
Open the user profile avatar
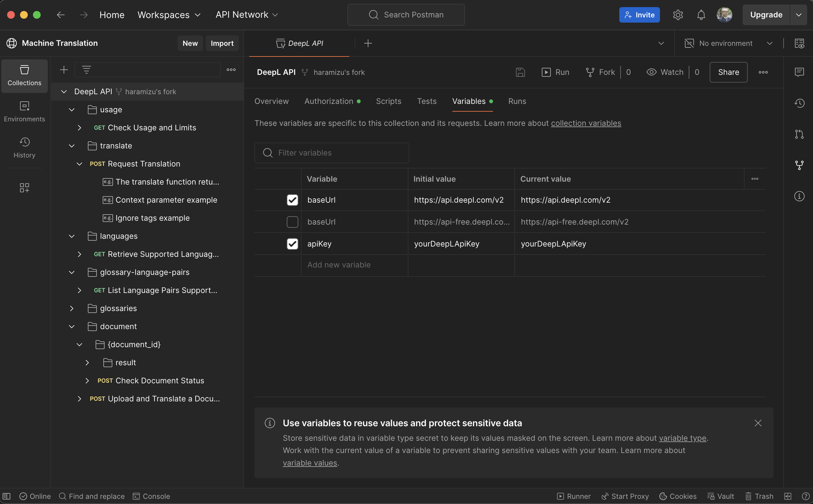coord(724,15)
